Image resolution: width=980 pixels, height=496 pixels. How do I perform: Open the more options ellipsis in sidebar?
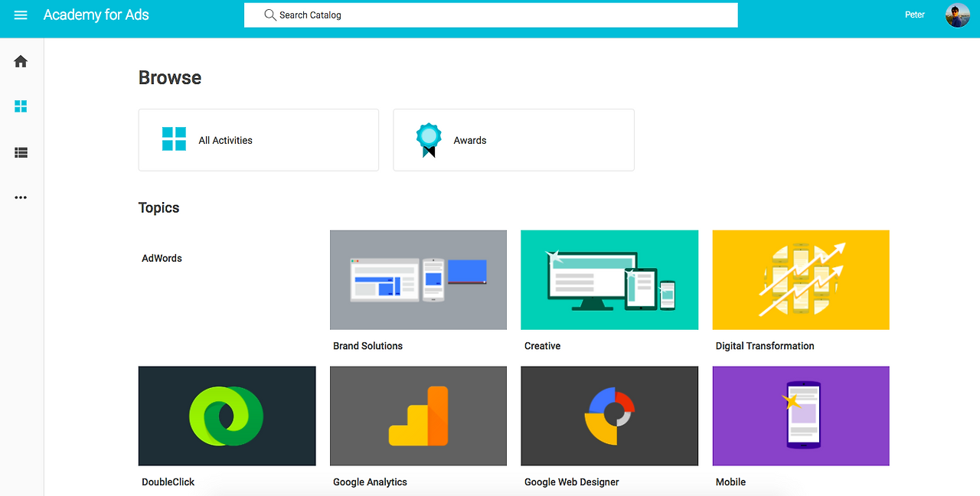(21, 197)
